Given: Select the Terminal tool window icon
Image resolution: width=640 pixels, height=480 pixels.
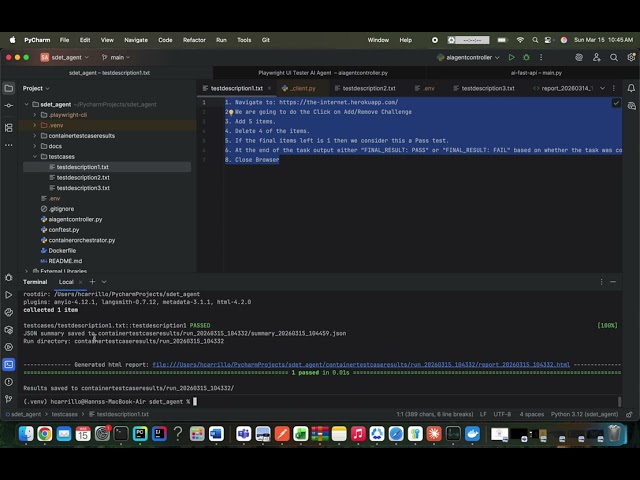Looking at the screenshot, I should click(x=9, y=364).
